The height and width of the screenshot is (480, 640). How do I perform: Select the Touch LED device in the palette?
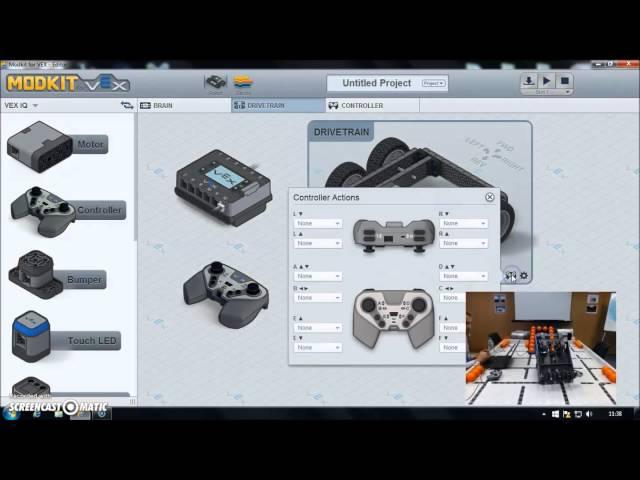[65, 337]
